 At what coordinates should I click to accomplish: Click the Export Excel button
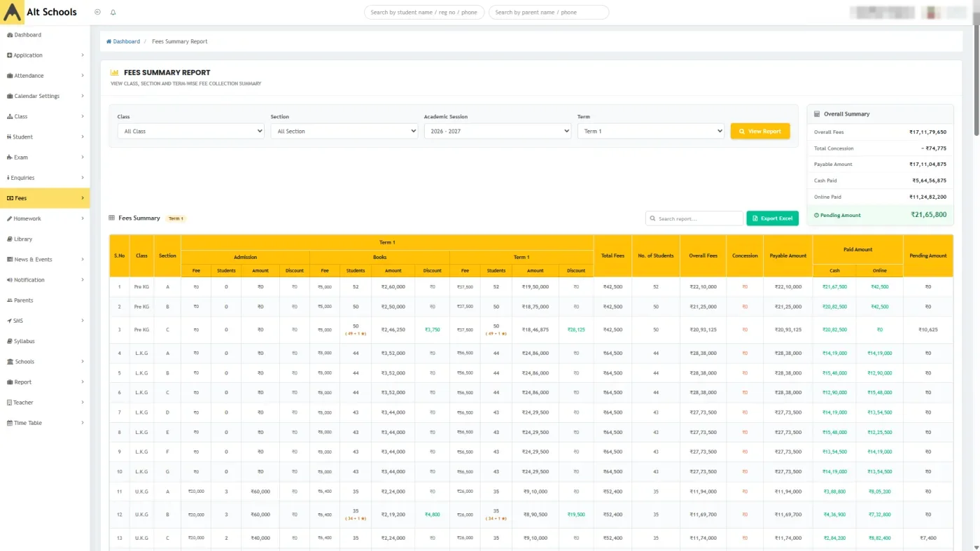[772, 218]
